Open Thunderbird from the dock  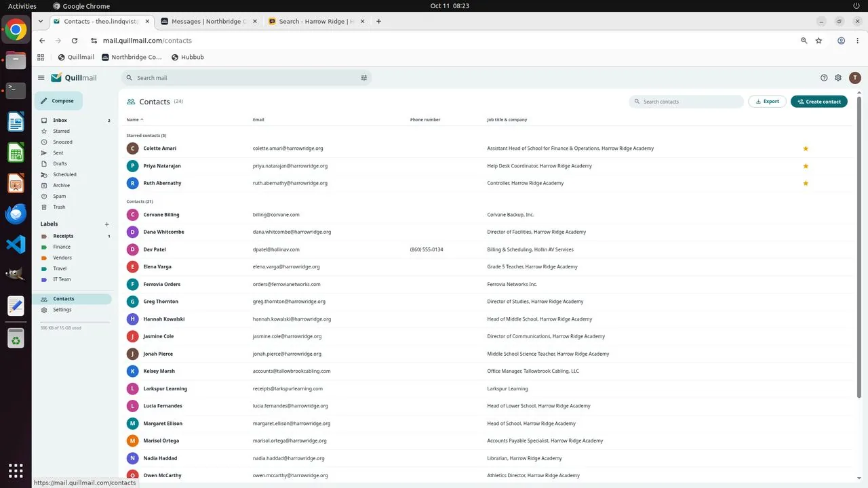point(16,213)
